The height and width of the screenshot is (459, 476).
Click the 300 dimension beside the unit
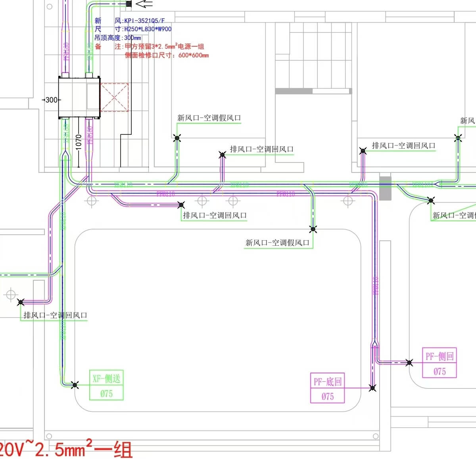[52, 100]
